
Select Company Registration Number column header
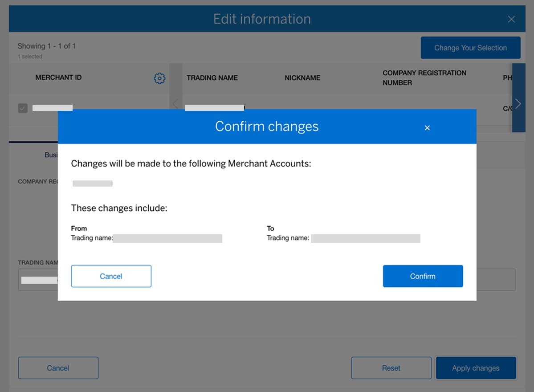[424, 78]
